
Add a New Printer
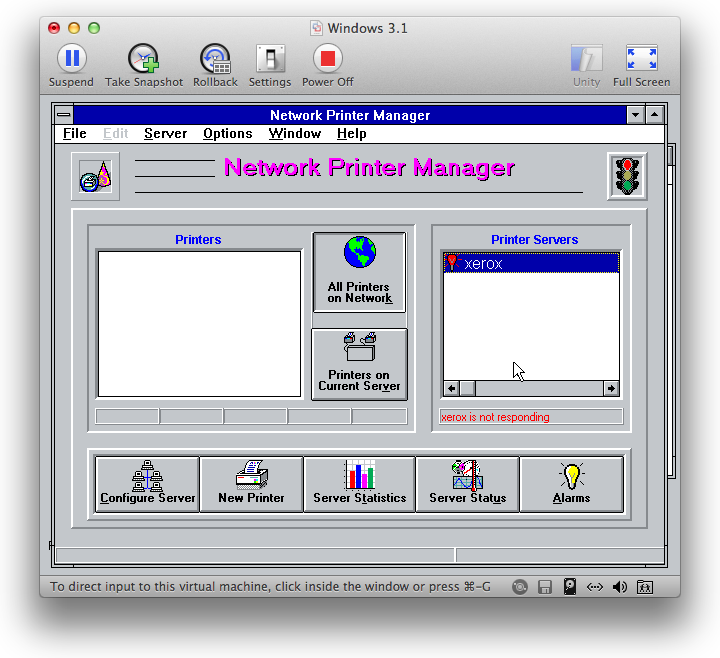coord(251,484)
